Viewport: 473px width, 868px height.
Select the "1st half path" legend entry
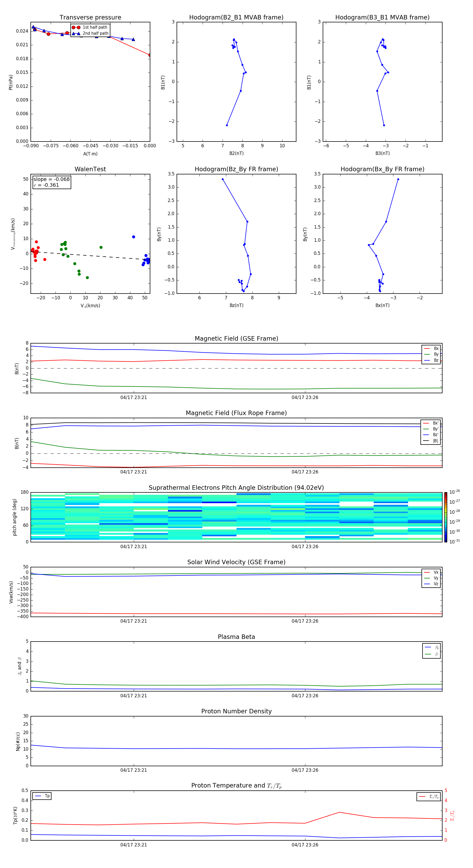tap(90, 27)
